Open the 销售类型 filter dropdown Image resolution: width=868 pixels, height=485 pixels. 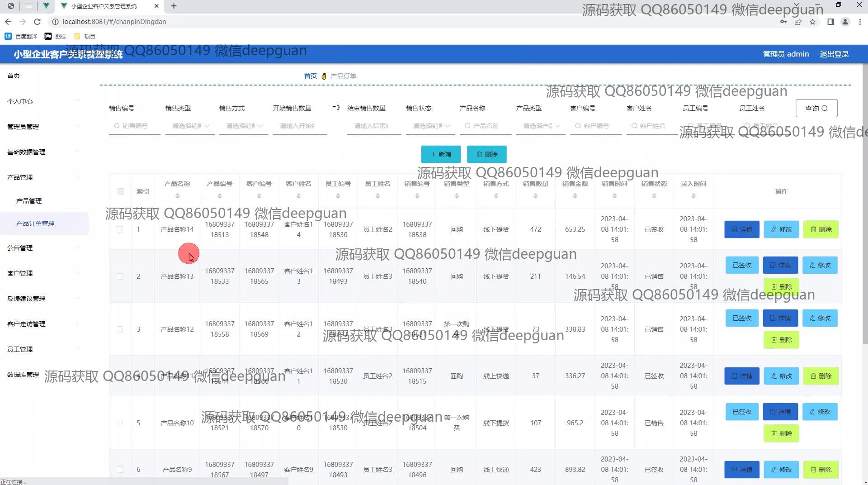click(x=190, y=126)
